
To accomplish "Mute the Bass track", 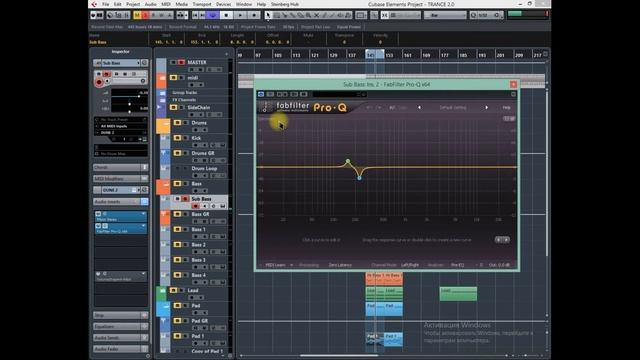I will tap(178, 184).
